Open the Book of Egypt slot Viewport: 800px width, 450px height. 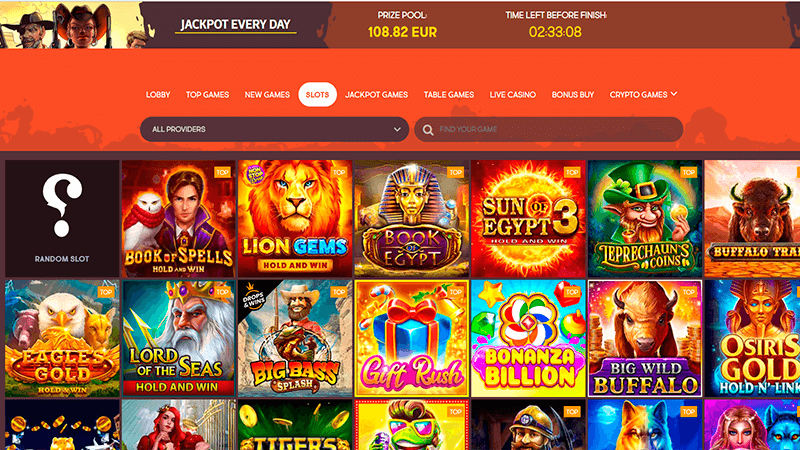(412, 219)
